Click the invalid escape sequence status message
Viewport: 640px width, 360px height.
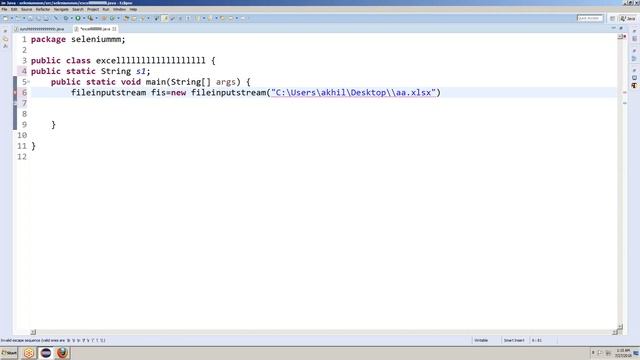click(53, 340)
